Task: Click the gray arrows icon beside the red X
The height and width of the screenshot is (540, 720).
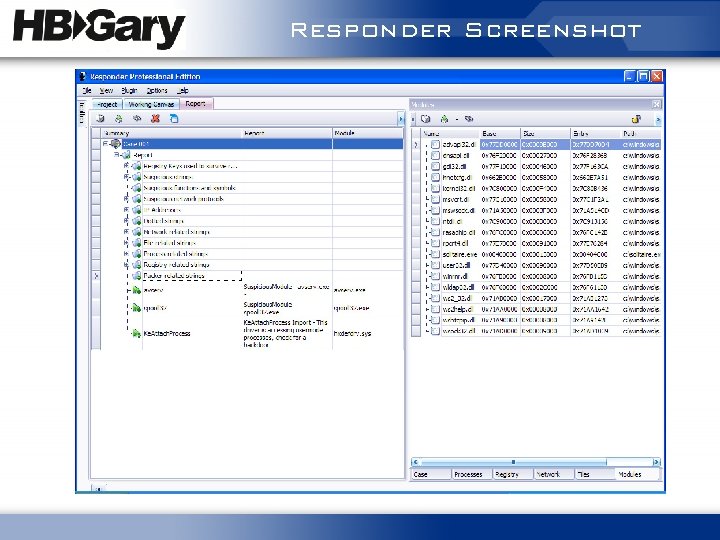Action: click(137, 118)
